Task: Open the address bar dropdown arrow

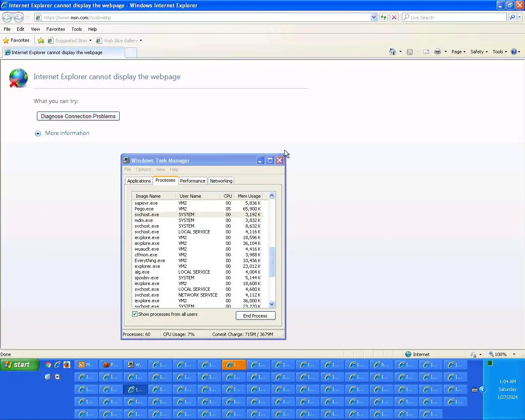Action: click(374, 17)
